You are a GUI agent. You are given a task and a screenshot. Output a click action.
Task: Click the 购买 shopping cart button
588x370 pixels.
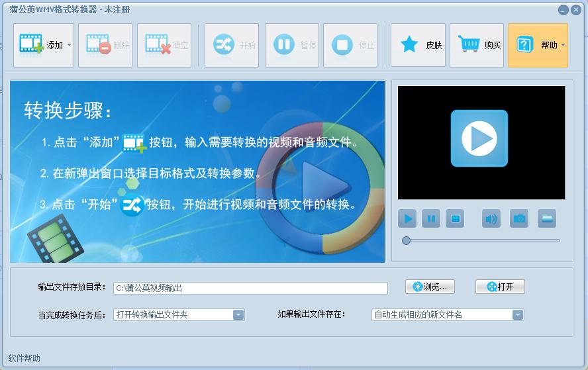[477, 46]
